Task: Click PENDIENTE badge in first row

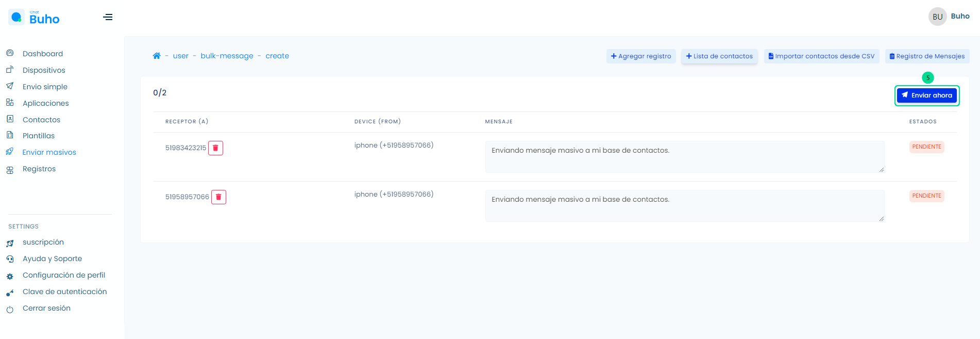Action: 926,147
